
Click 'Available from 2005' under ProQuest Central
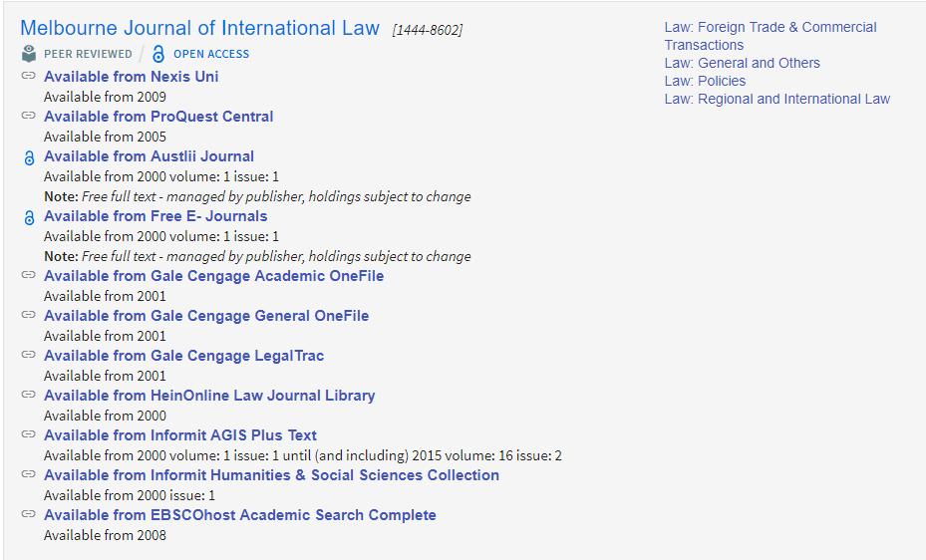tap(105, 137)
